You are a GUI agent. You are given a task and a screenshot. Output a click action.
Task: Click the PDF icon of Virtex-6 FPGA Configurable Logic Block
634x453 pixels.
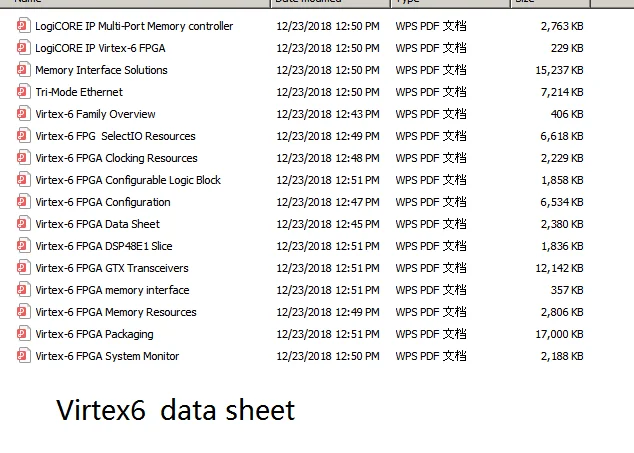23,180
